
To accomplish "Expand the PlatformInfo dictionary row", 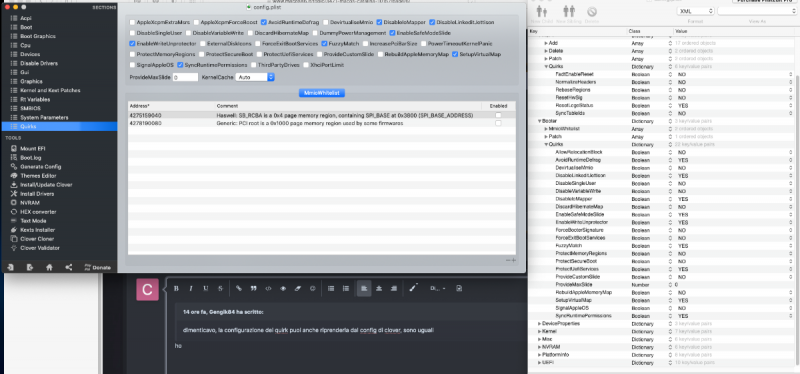I will pyautogui.click(x=540, y=355).
